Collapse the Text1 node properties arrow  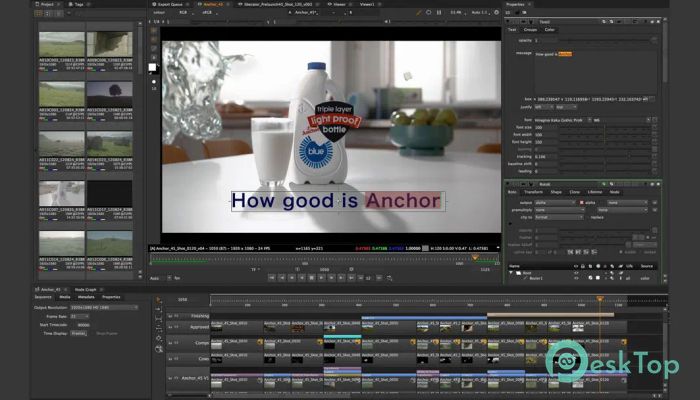click(x=508, y=21)
